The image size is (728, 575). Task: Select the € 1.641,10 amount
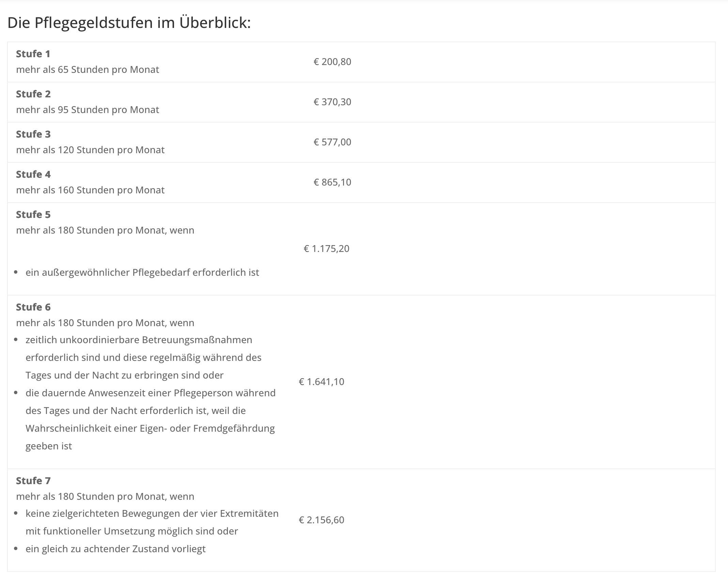[x=321, y=382]
